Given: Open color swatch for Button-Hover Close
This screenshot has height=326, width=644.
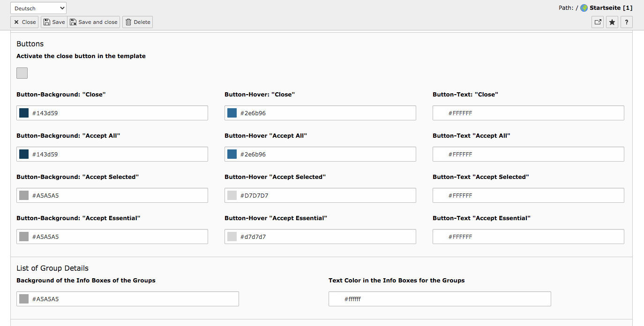Looking at the screenshot, I should tap(232, 113).
